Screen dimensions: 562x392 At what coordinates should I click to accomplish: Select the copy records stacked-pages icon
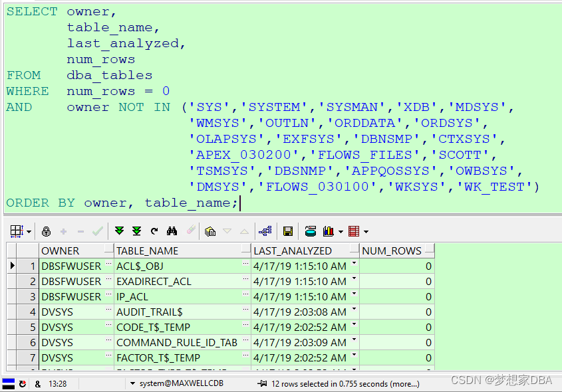(x=211, y=229)
